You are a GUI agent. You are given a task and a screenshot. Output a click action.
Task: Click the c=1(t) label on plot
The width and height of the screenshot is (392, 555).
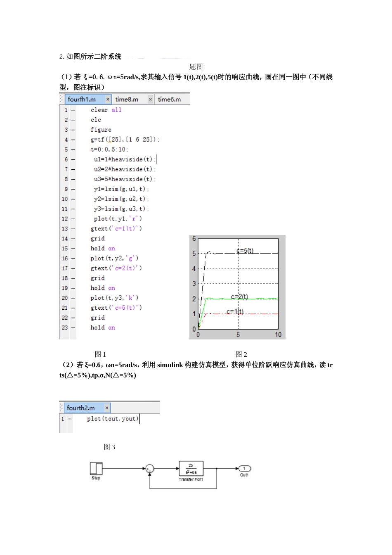(x=235, y=311)
